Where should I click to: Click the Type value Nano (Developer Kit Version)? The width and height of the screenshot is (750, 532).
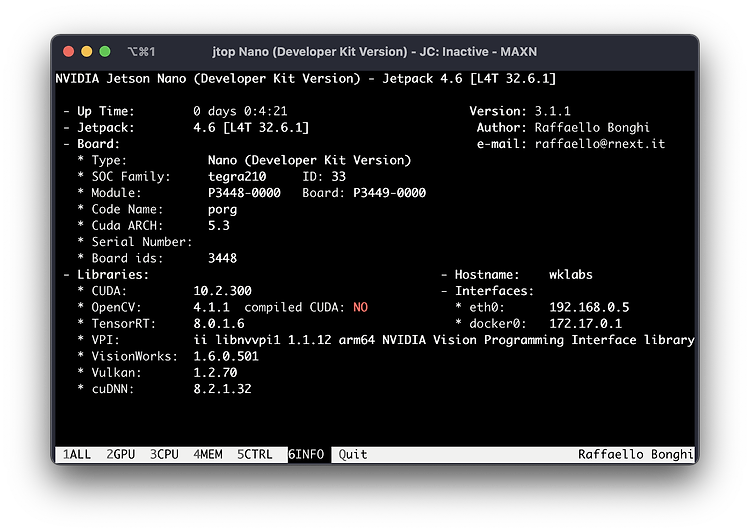(x=309, y=160)
